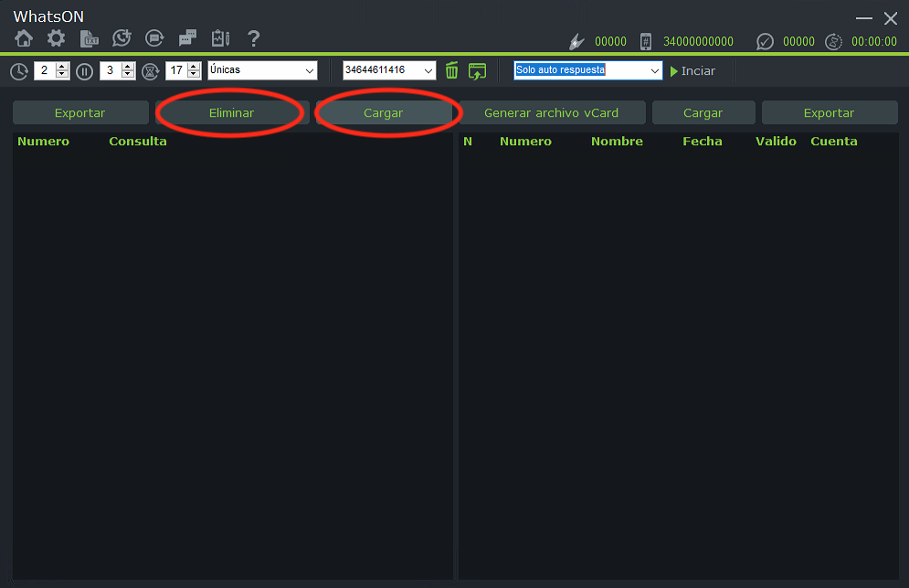
Task: Open the report clipboard icon
Action: pos(220,39)
